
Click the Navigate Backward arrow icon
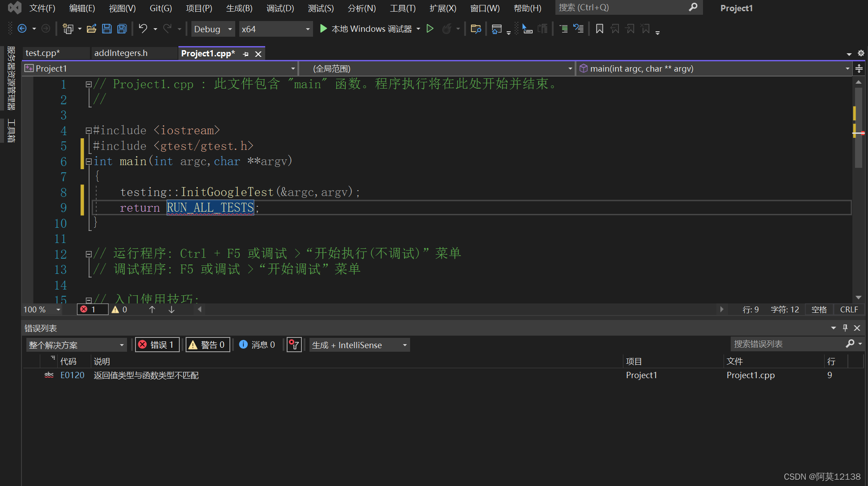point(22,29)
